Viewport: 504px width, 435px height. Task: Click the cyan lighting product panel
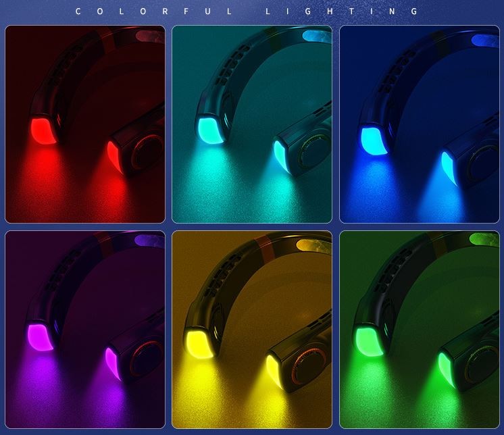click(252, 124)
